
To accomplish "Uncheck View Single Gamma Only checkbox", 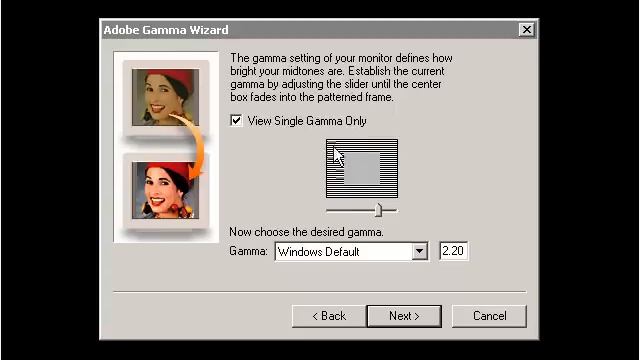I will pyautogui.click(x=236, y=120).
